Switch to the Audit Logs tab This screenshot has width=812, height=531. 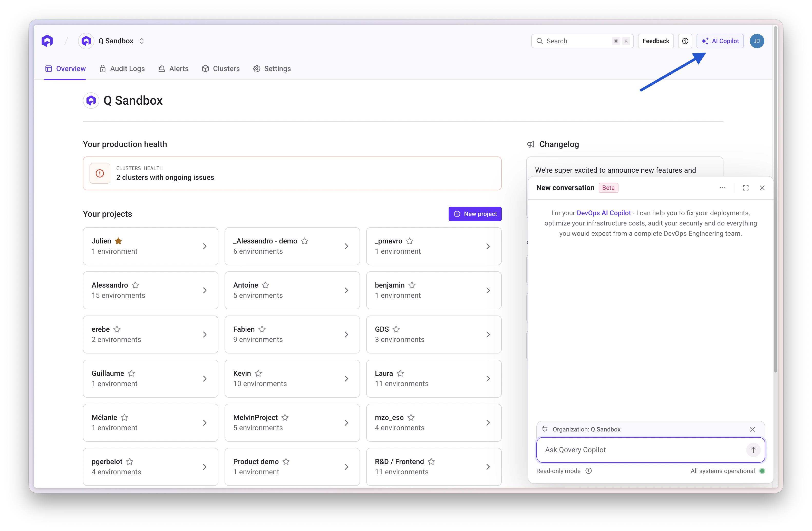point(122,68)
